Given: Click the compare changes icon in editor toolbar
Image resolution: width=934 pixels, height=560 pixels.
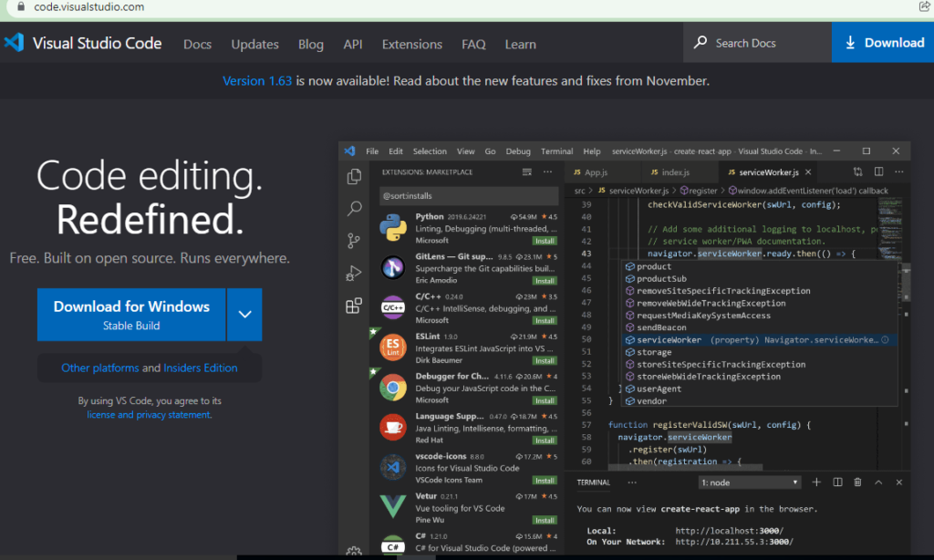Looking at the screenshot, I should [x=857, y=171].
